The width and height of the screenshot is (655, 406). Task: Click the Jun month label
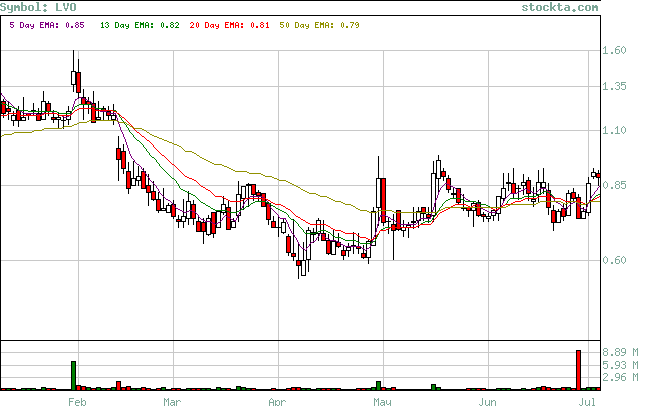click(x=487, y=401)
